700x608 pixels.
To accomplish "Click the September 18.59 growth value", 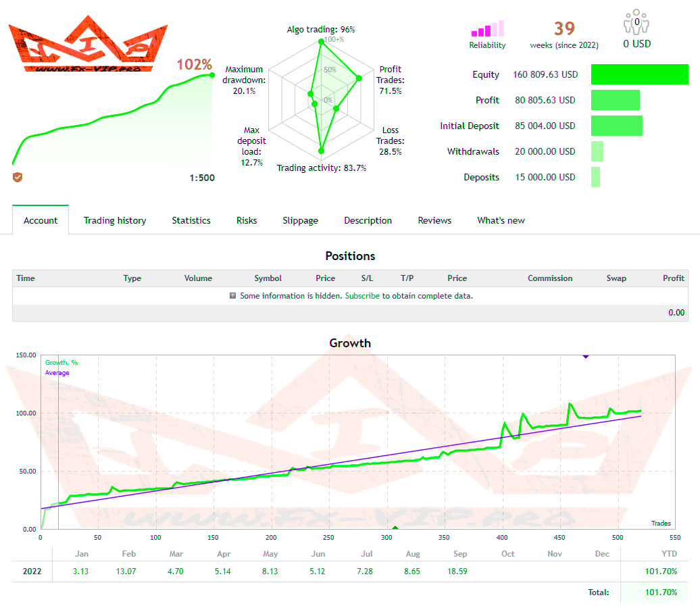I will [x=459, y=572].
